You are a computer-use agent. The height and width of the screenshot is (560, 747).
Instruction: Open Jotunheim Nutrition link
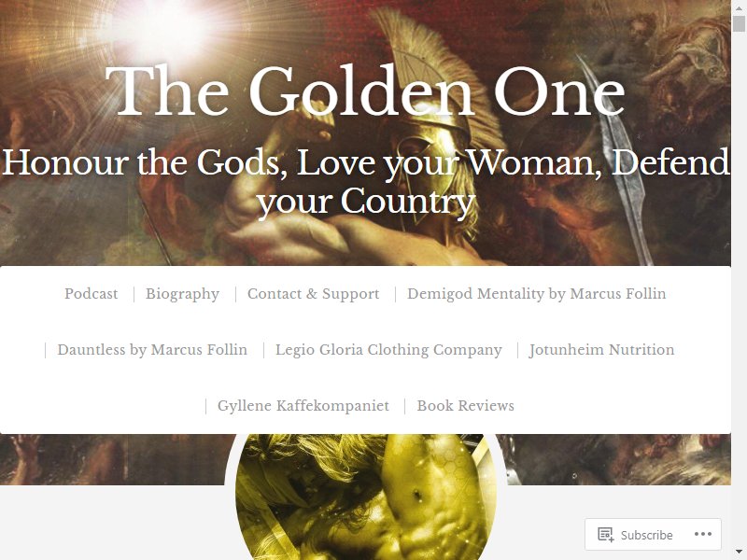point(601,350)
